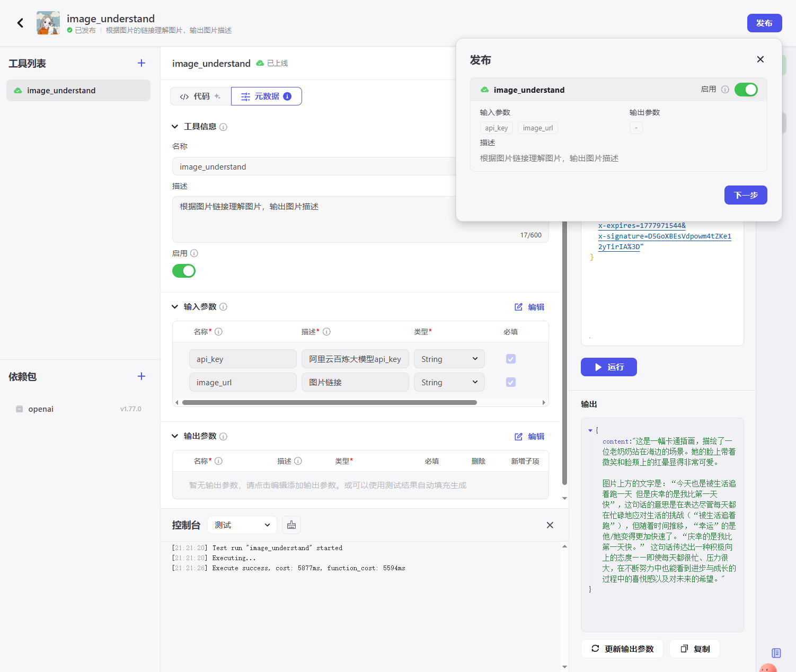Click the api_key tag in 发布 dialog
796x672 pixels.
pos(497,128)
